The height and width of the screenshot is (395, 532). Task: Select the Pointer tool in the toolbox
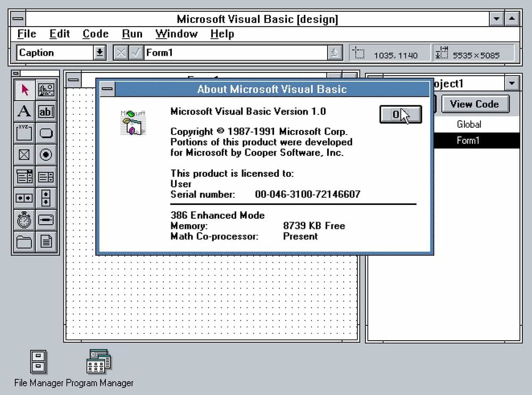click(x=24, y=90)
